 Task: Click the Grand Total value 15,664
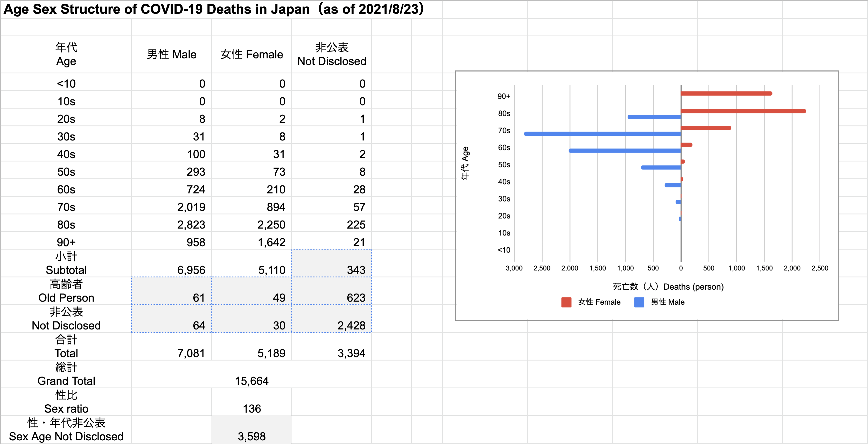coord(252,374)
